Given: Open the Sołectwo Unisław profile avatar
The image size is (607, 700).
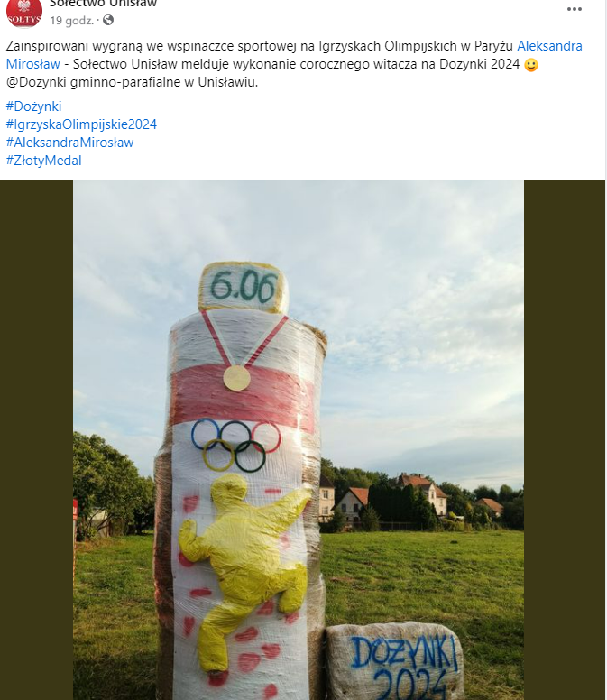Looking at the screenshot, I should tap(24, 12).
